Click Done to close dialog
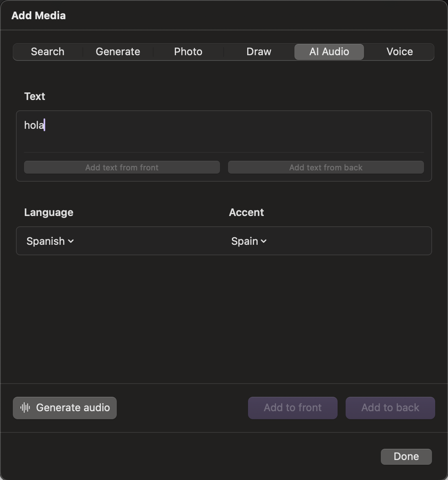The width and height of the screenshot is (448, 480). [406, 457]
